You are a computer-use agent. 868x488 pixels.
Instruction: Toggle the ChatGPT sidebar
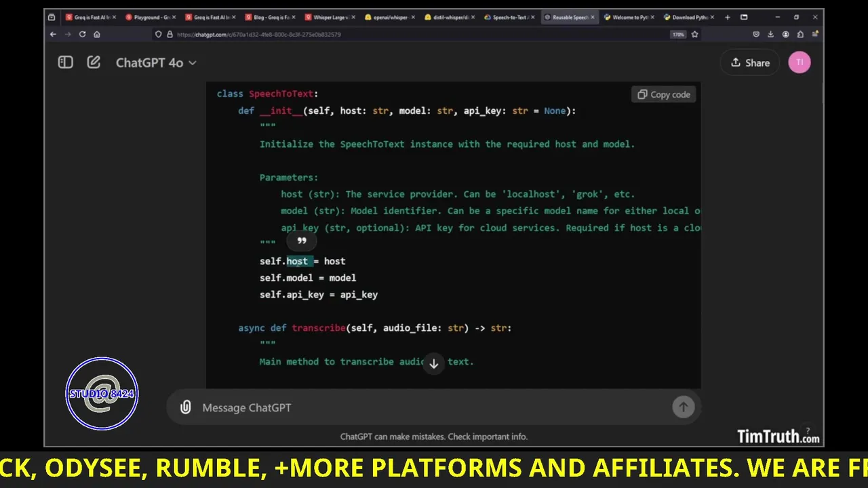click(x=65, y=62)
